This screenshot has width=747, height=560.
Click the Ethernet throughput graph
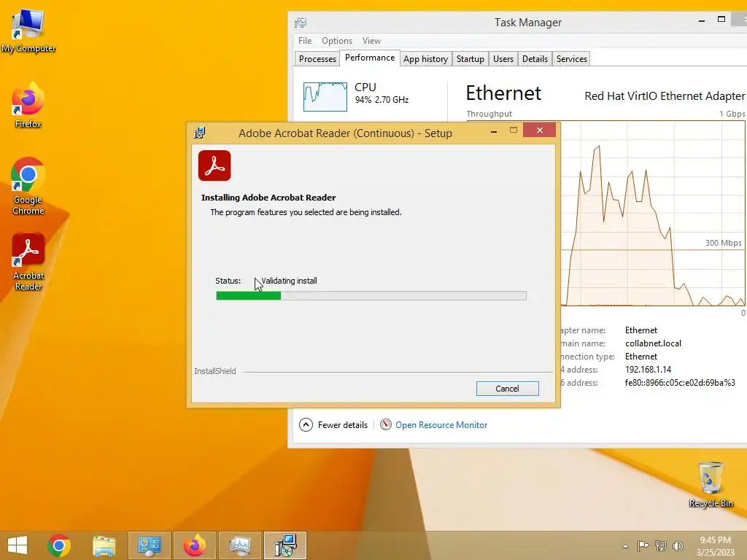(x=653, y=214)
